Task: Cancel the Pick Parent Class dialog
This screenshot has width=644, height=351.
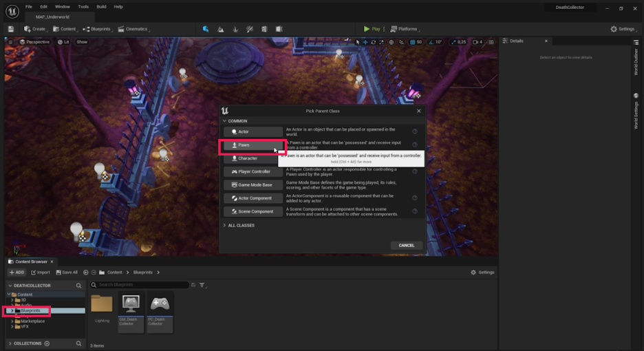Action: 406,246
